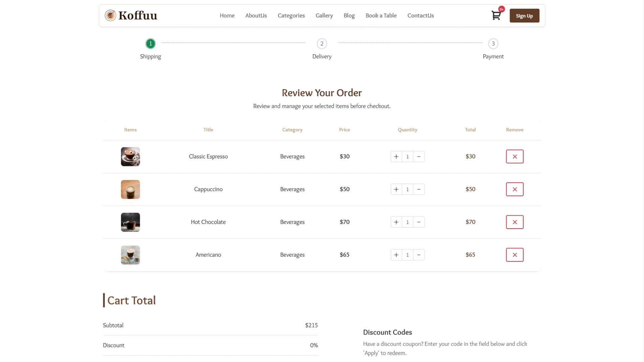Click the $65 total for Americano
This screenshot has width=644, height=362.
(470, 255)
